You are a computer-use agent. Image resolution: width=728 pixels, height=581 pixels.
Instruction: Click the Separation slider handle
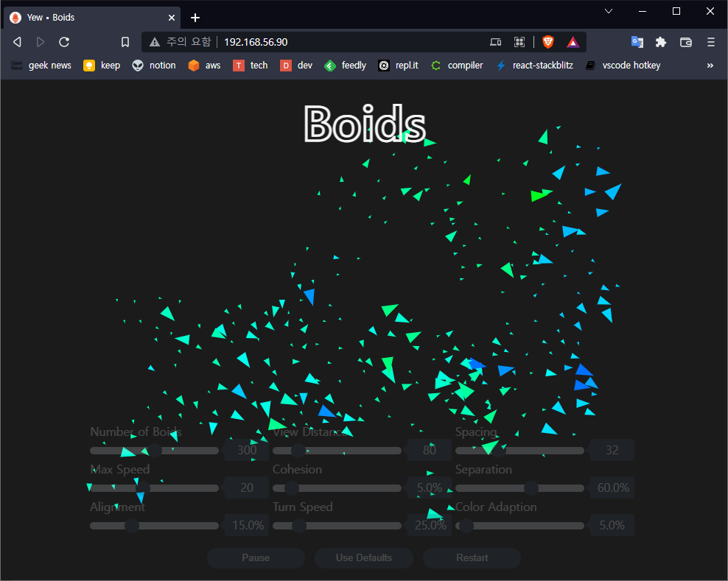pyautogui.click(x=531, y=487)
